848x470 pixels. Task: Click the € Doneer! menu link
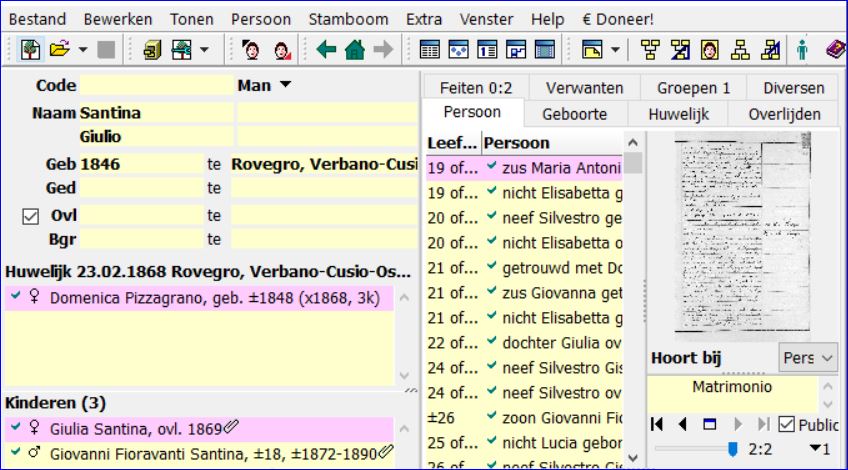point(617,19)
